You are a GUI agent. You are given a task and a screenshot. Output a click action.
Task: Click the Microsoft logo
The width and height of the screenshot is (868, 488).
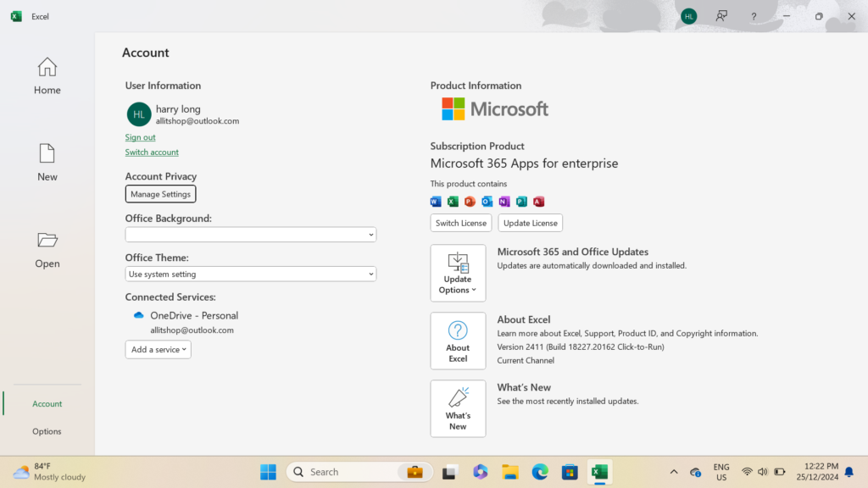pyautogui.click(x=495, y=109)
